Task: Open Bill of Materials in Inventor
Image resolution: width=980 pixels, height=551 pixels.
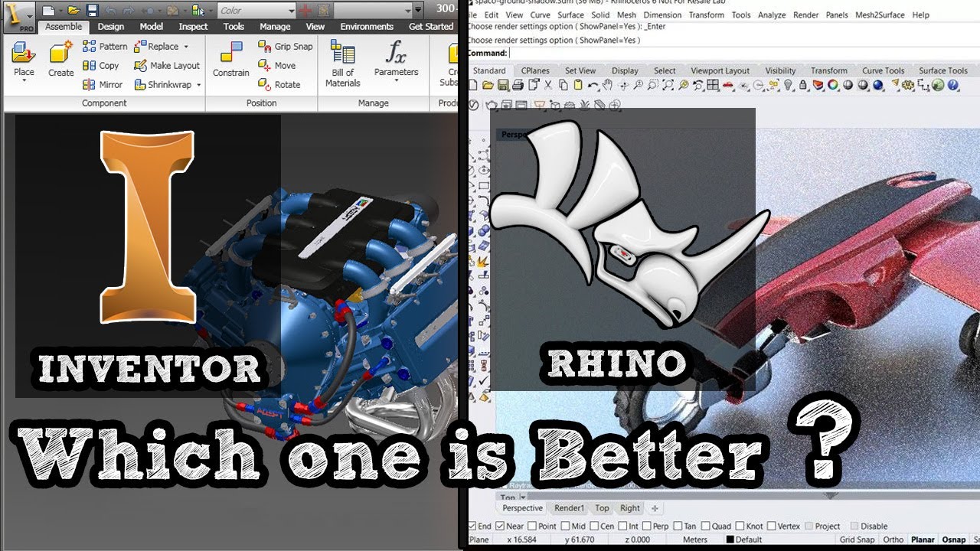Action: (342, 63)
